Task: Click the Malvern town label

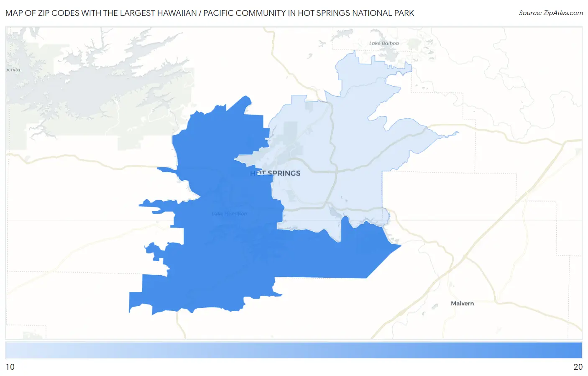Action: pyautogui.click(x=462, y=303)
